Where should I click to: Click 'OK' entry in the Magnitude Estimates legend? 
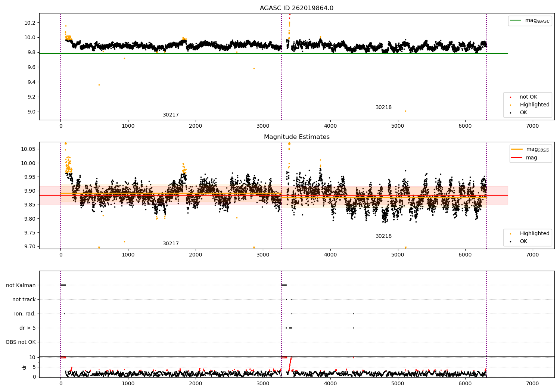pyautogui.click(x=523, y=242)
